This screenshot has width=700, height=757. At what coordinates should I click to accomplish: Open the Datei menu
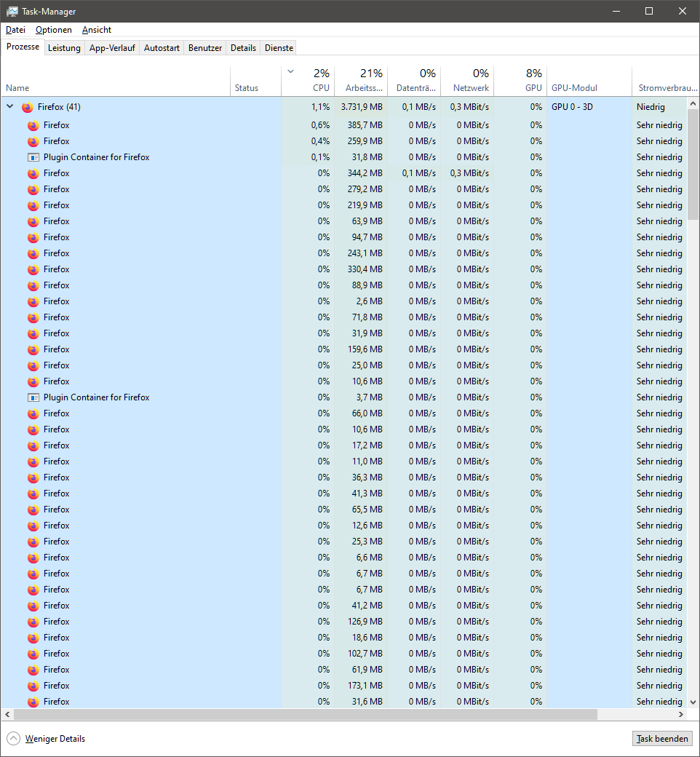point(15,30)
